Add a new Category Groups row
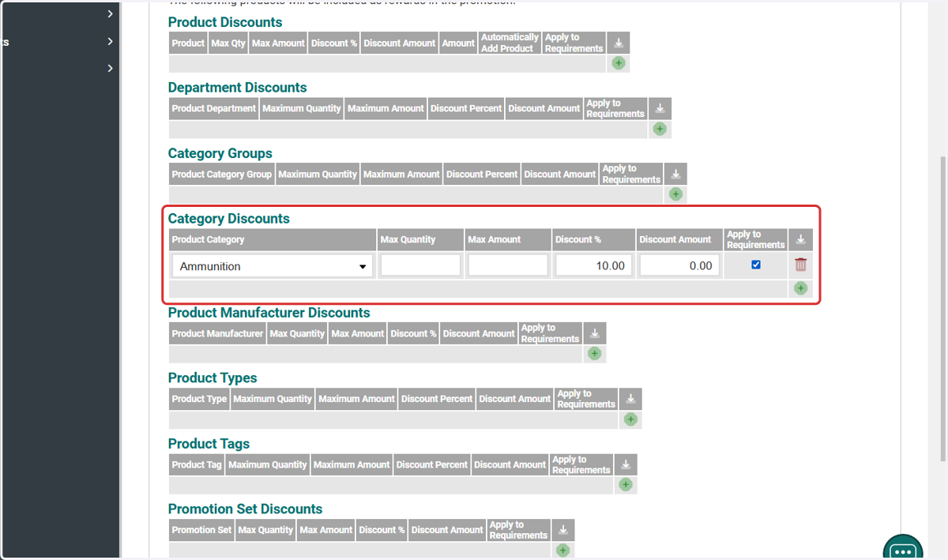948x560 pixels. click(675, 194)
